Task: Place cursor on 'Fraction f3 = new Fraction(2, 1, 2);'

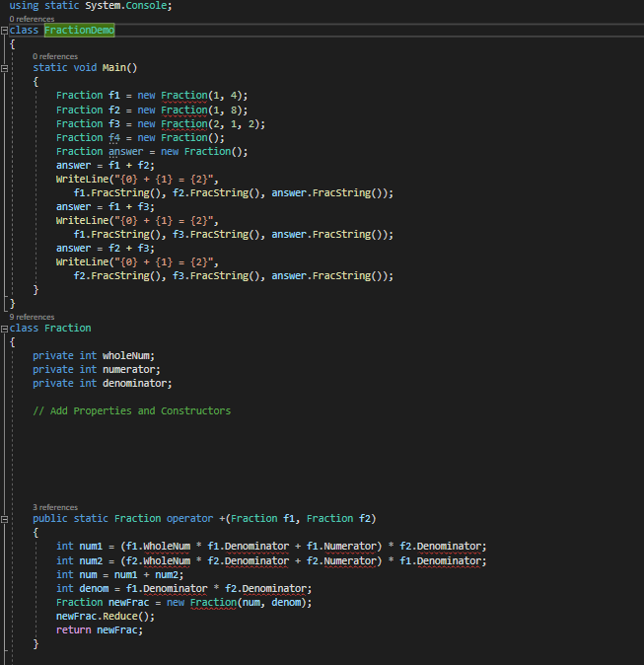Action: pos(161,124)
